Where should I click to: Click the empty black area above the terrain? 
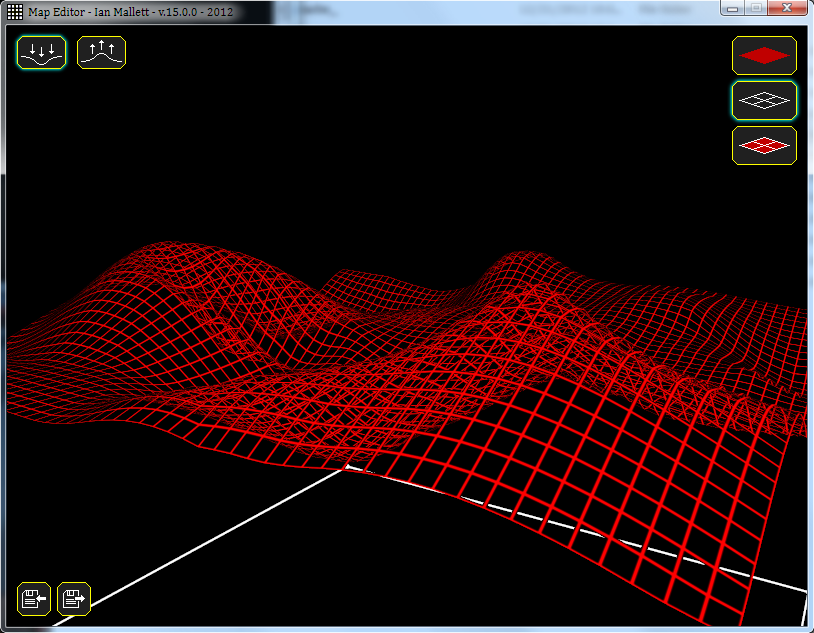pos(400,140)
